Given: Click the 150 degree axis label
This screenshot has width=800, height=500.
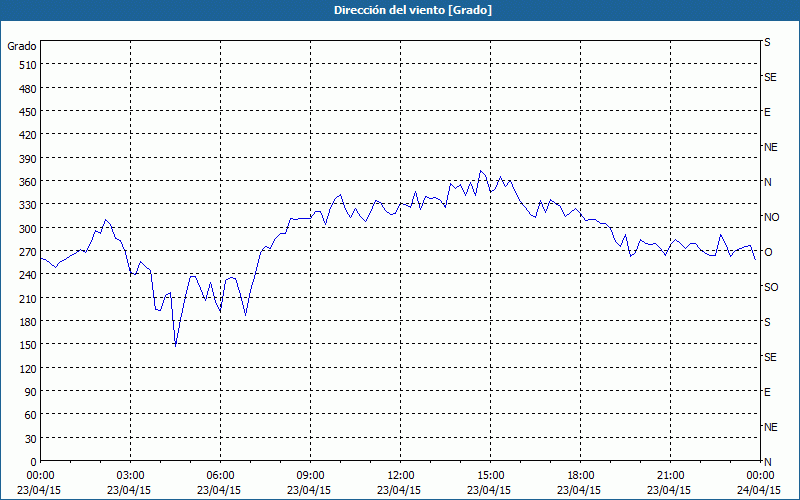Looking at the screenshot, I should click(28, 345).
